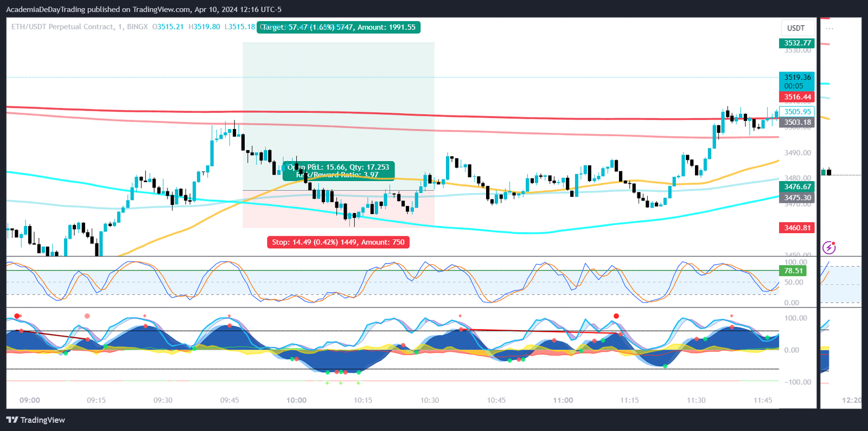This screenshot has width=868, height=431.
Task: Click the 3519.36 countdown price label
Action: pos(797,81)
